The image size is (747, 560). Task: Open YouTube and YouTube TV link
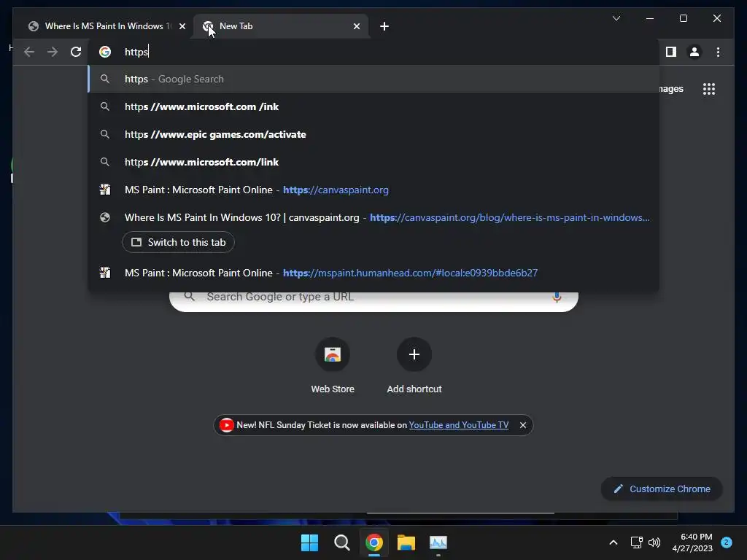(459, 425)
